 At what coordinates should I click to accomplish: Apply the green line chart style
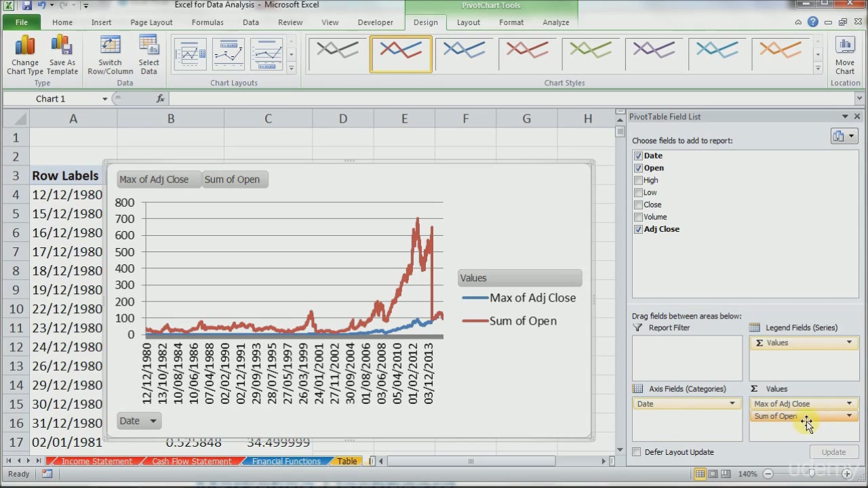tap(590, 54)
